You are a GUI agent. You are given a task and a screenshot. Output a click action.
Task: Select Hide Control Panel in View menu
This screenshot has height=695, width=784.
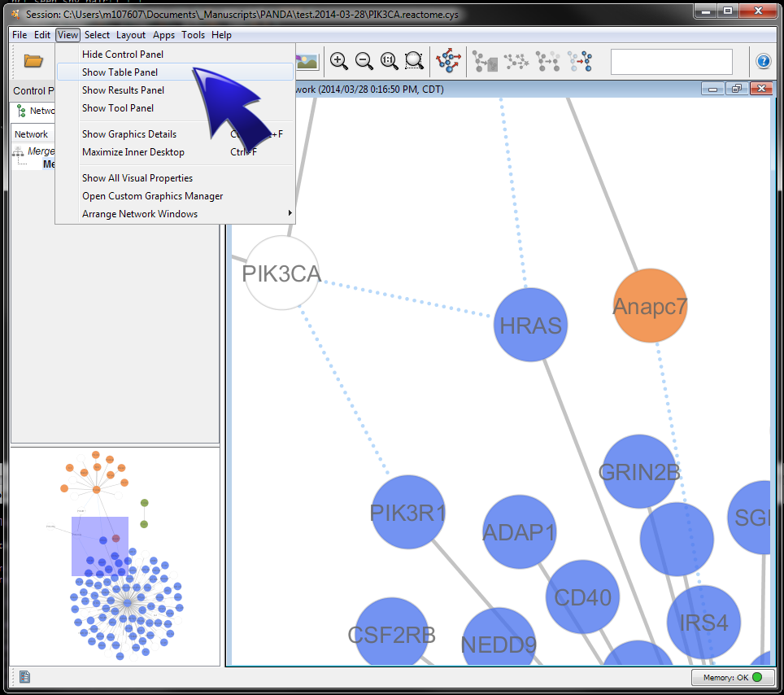click(123, 55)
